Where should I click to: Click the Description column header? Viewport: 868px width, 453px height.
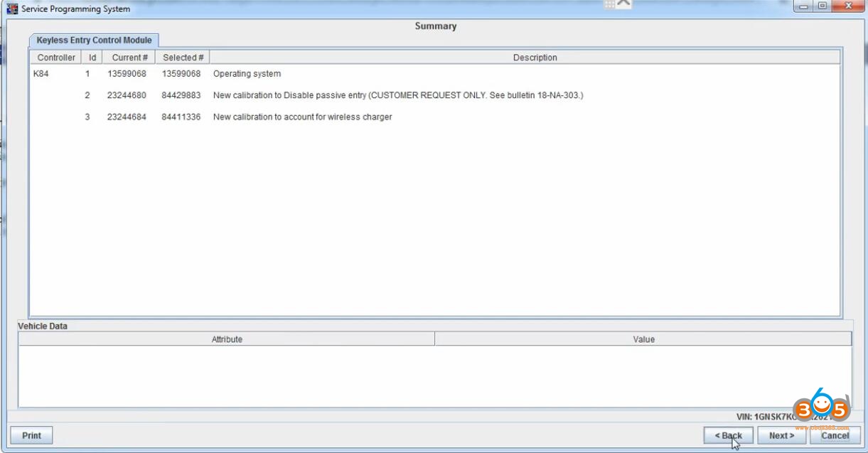point(535,57)
